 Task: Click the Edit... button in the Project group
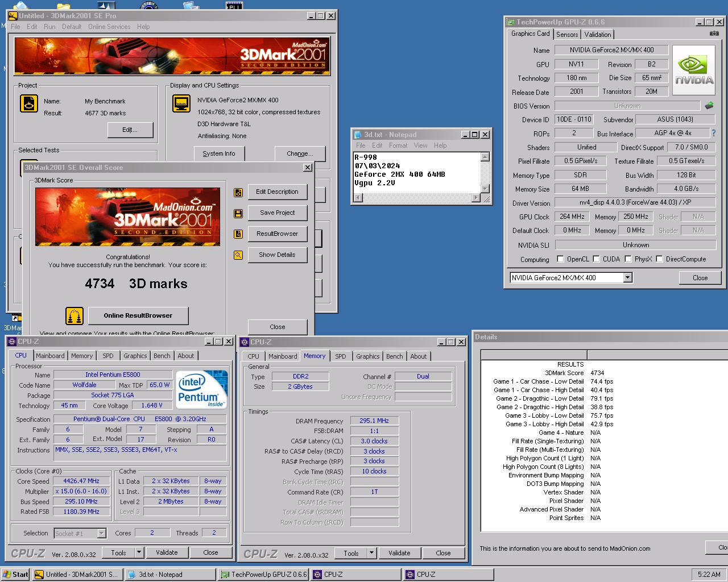coord(130,130)
